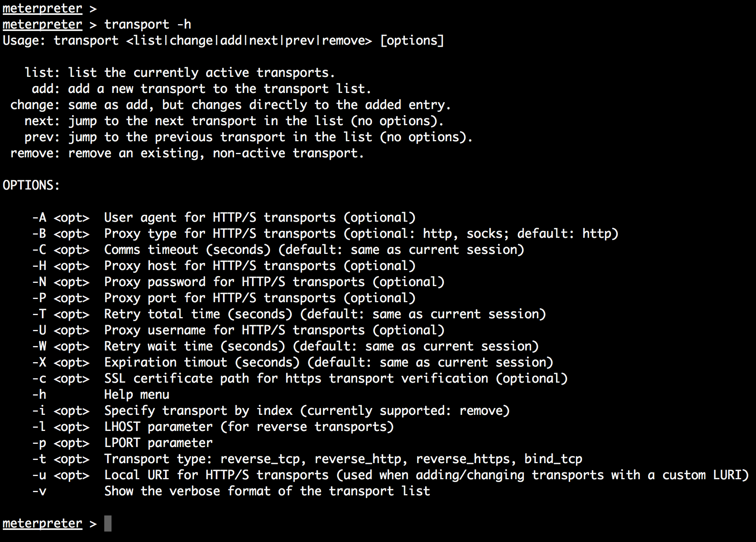Click the OPTIONS: heading

pos(31,185)
